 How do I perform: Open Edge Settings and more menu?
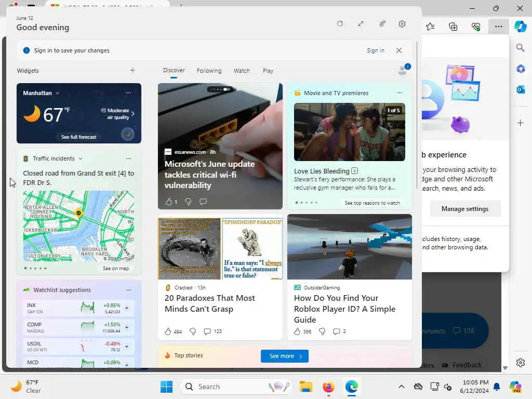coord(498,26)
